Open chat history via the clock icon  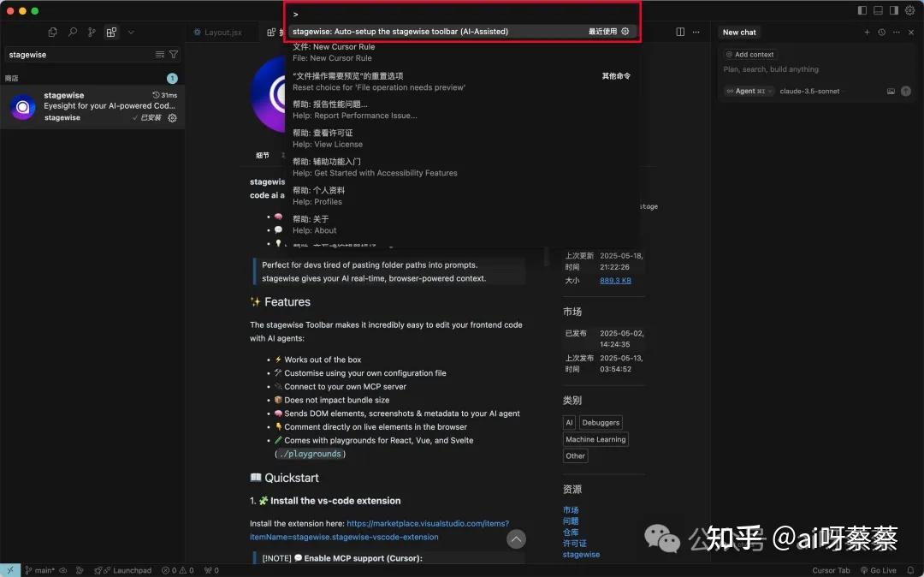click(x=881, y=32)
